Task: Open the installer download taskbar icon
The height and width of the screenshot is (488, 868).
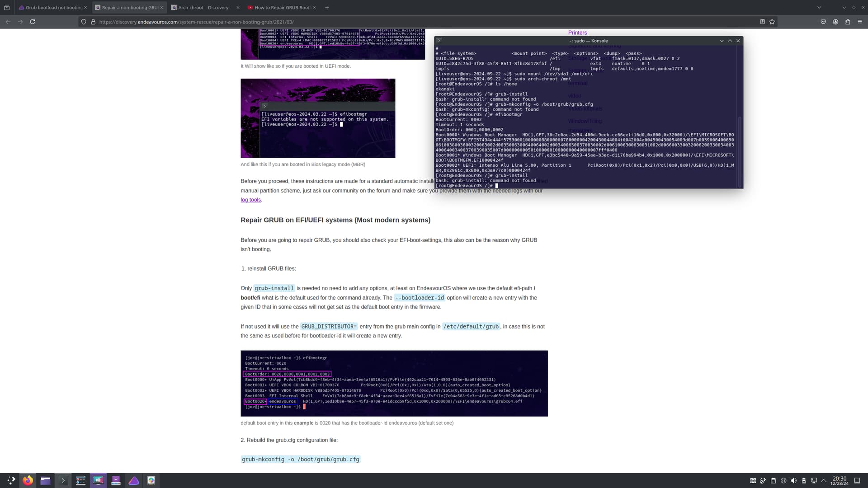Action: (x=116, y=480)
